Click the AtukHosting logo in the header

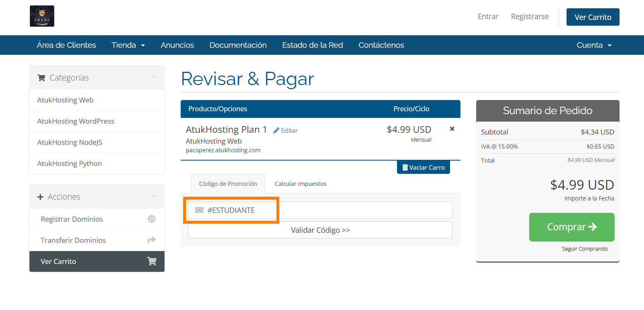pos(42,16)
